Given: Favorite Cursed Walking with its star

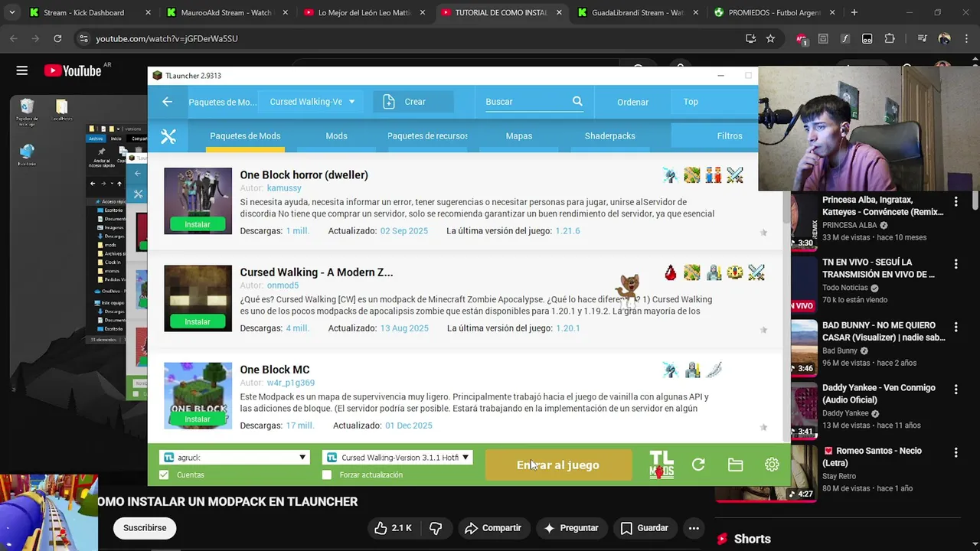Looking at the screenshot, I should 763,330.
